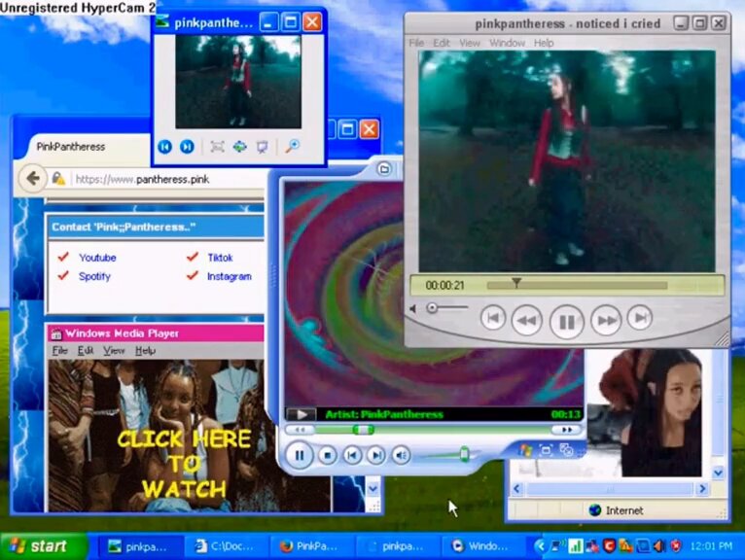Click previous image in picture viewer
This screenshot has width=745, height=560.
pyautogui.click(x=165, y=147)
